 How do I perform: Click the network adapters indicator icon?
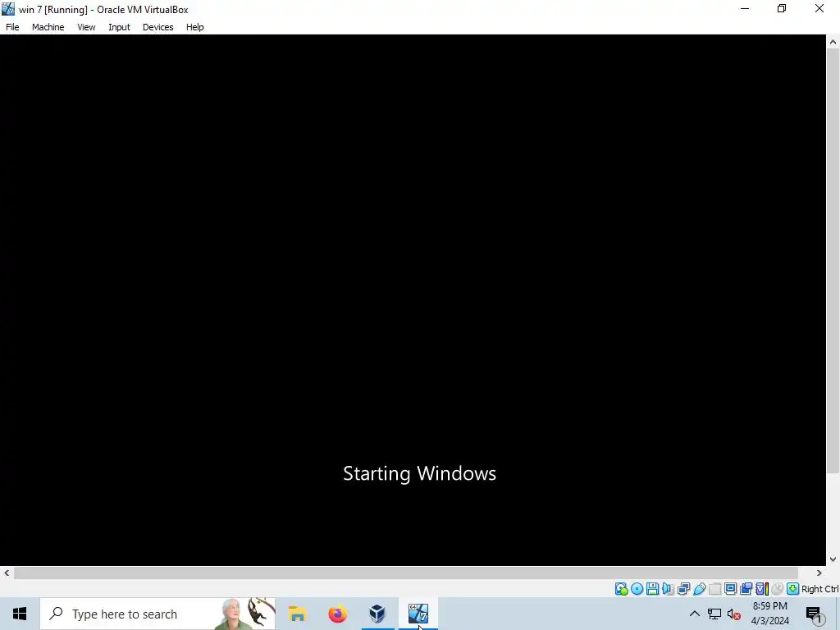pyautogui.click(x=683, y=589)
